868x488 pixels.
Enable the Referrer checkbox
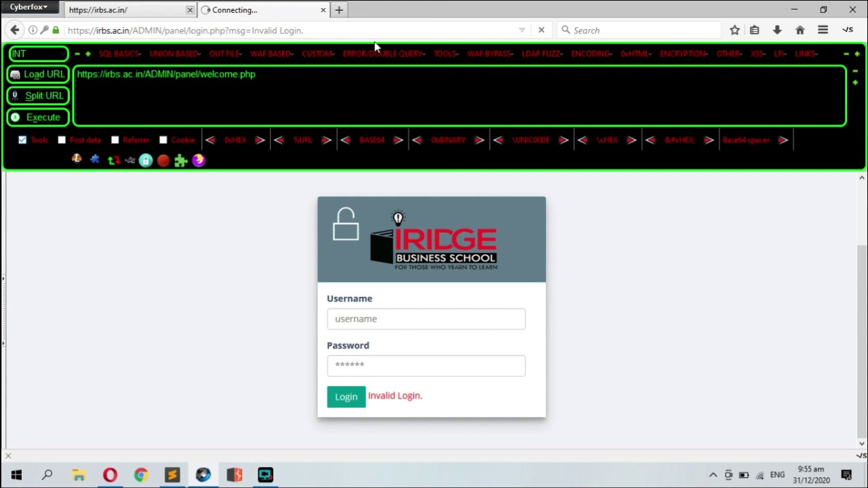pos(115,140)
